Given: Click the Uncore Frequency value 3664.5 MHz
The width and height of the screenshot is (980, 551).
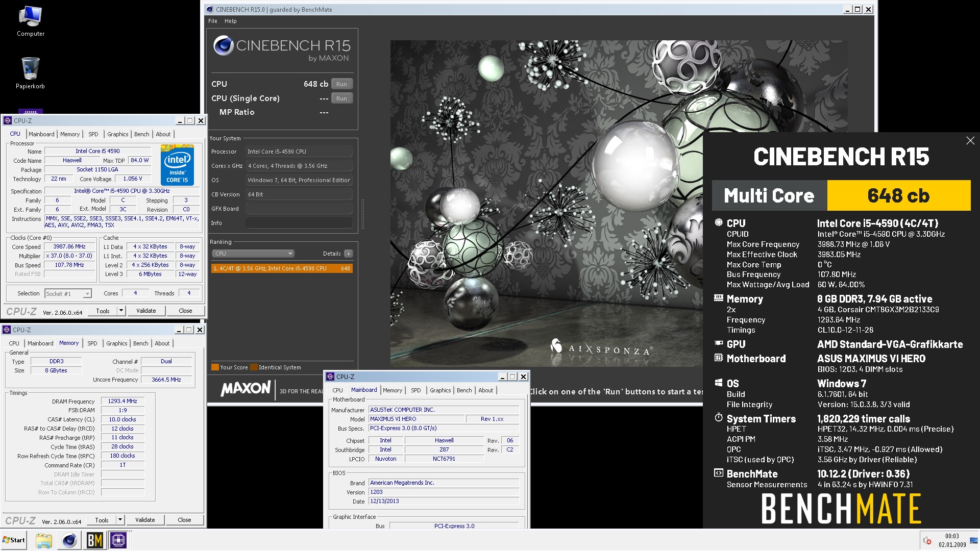Looking at the screenshot, I should [x=166, y=380].
